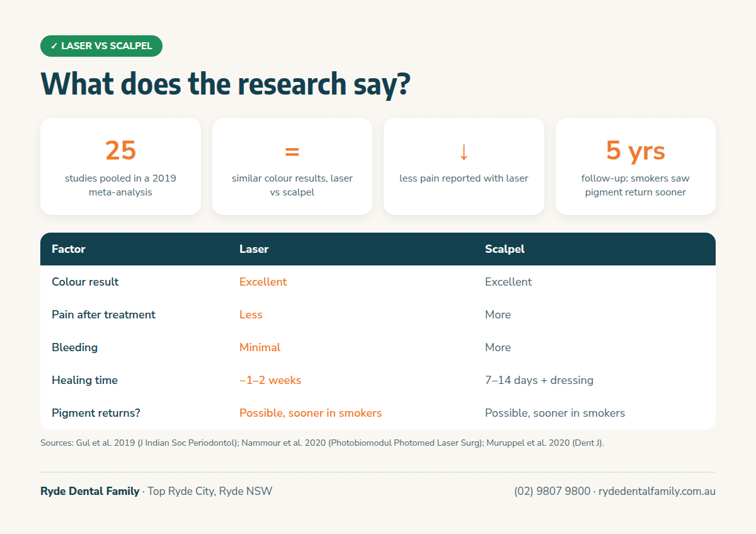This screenshot has height=534, width=756.
Task: Click the orange equals sign icon
Action: pyautogui.click(x=292, y=151)
